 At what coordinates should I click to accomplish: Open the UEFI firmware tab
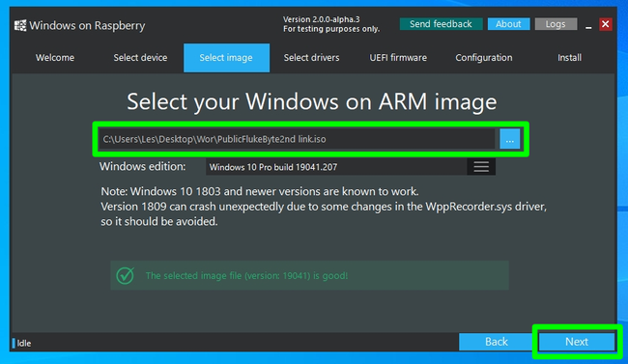point(398,58)
